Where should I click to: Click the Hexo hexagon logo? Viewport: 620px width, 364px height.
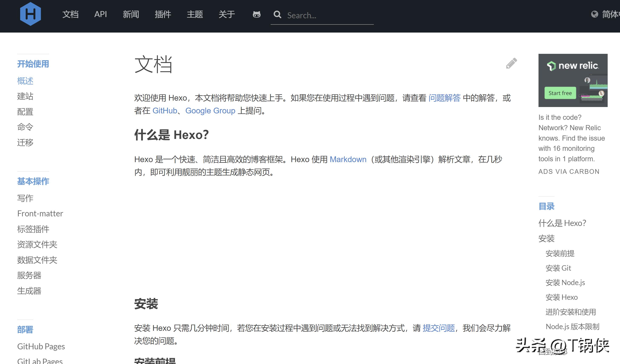coord(30,14)
